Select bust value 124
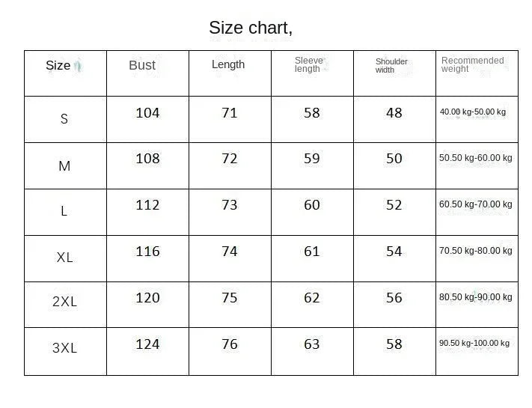 click(147, 344)
